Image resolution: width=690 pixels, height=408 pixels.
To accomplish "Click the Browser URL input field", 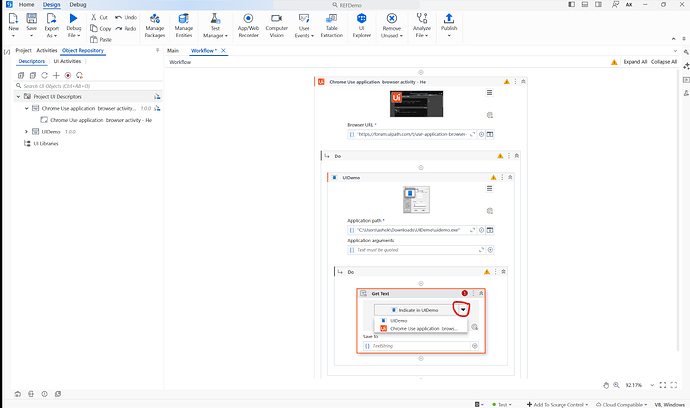I will tap(412, 134).
